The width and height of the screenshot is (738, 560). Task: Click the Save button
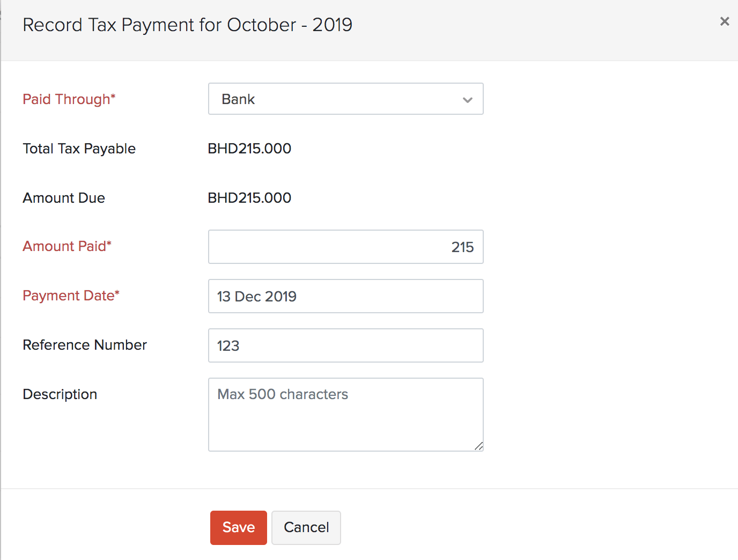coord(238,527)
